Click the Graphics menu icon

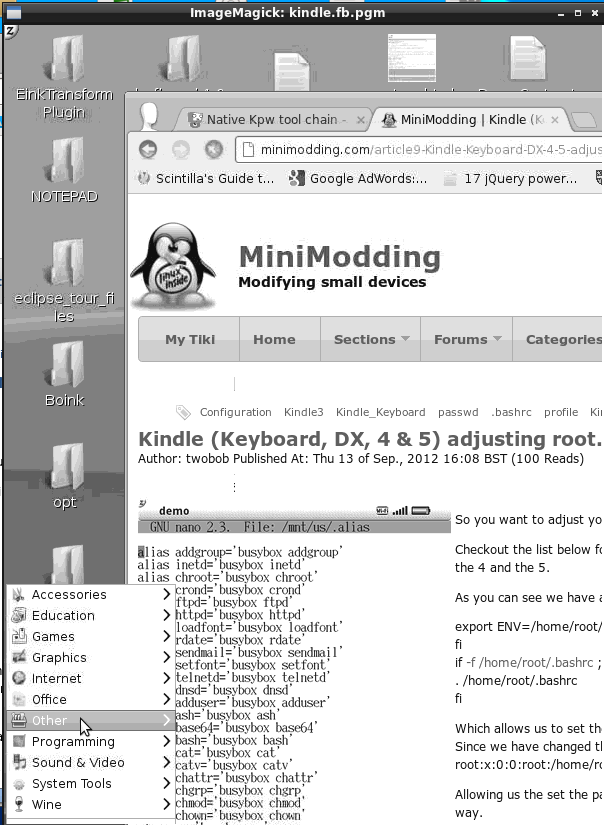(x=19, y=657)
